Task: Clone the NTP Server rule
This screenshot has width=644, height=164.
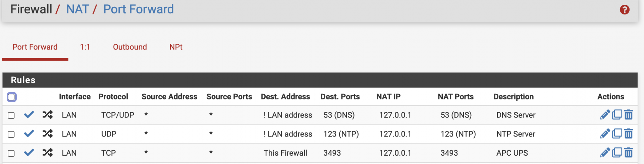Action: point(617,134)
